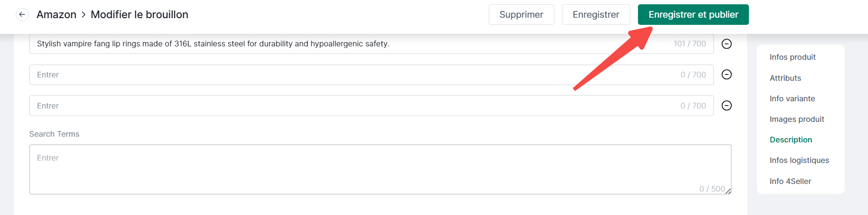Grab the Search Terms resize handle
Screen dimensions: 868x215
pyautogui.click(x=728, y=191)
